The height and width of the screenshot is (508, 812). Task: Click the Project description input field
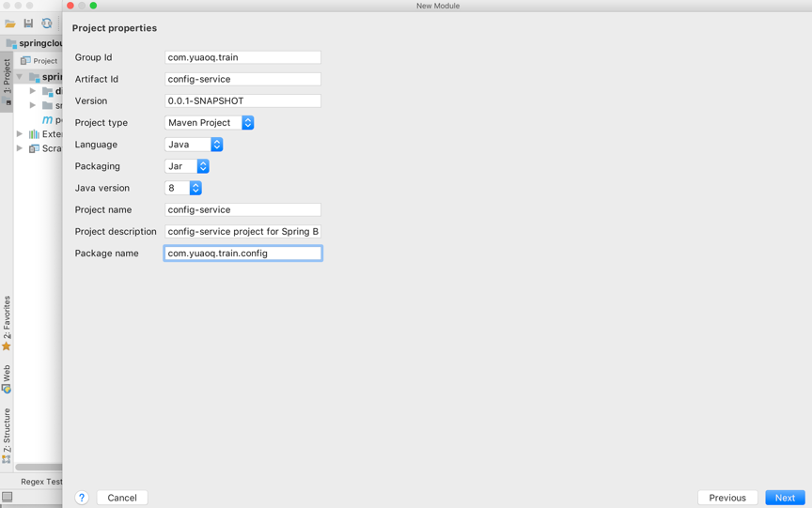coord(242,231)
